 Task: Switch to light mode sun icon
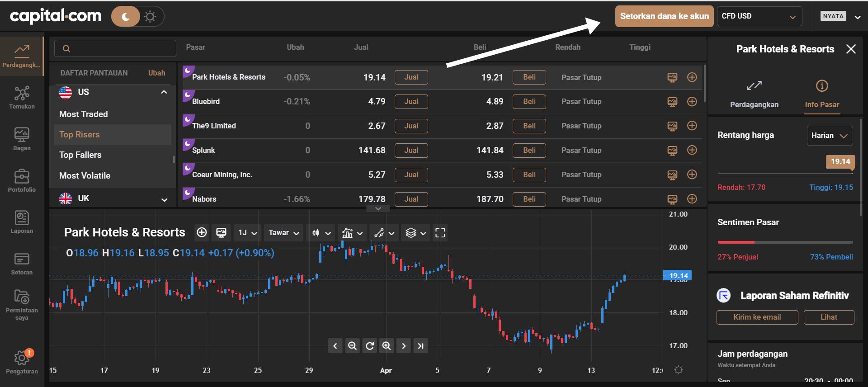(x=150, y=17)
